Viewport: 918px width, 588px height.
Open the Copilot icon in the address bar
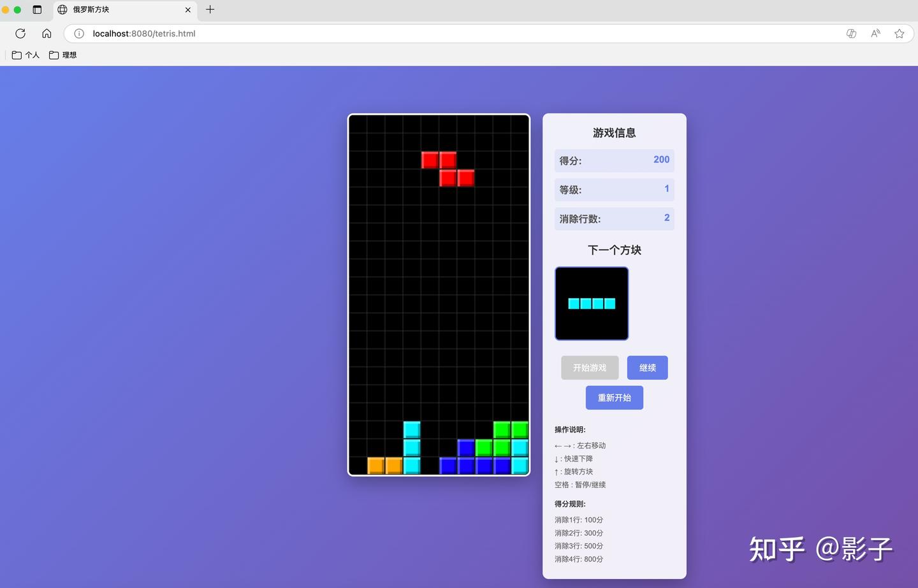coord(851,33)
